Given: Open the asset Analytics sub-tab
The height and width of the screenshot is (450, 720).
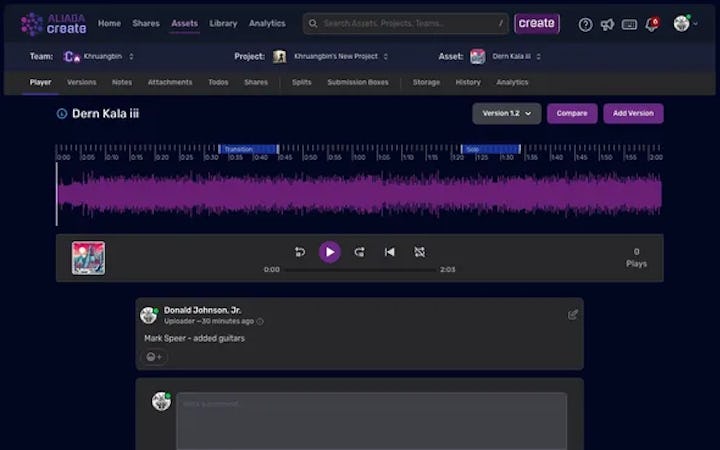Looking at the screenshot, I should [x=512, y=82].
